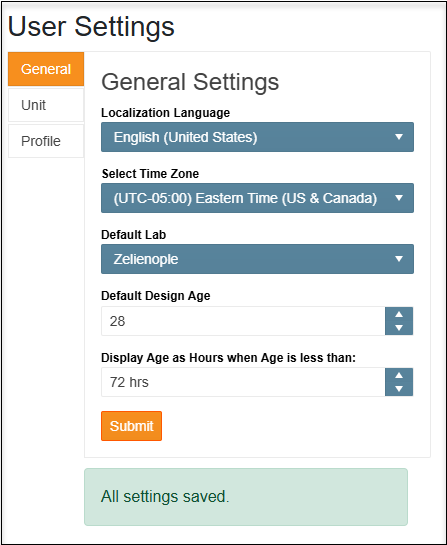447x545 pixels.
Task: Click the General Settings heading
Action: 190,82
